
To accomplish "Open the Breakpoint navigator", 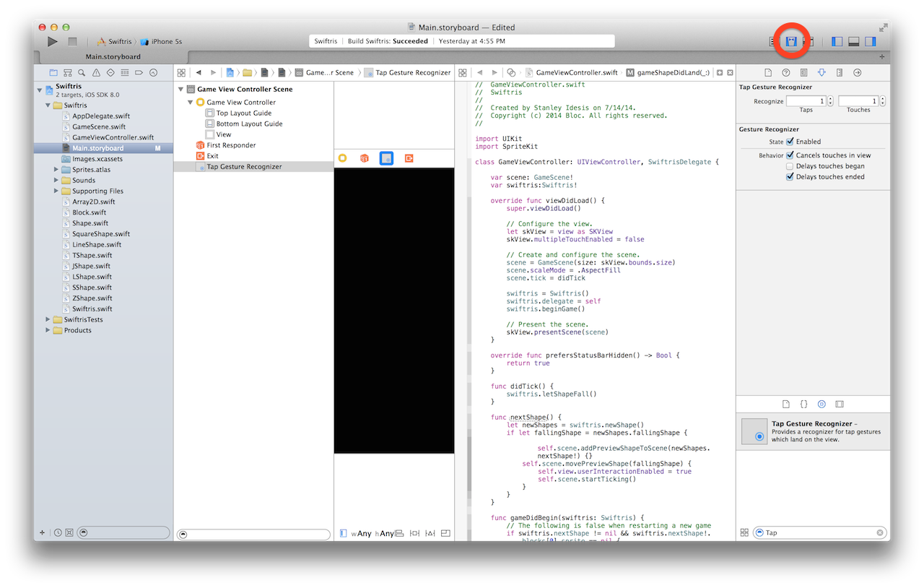I will pyautogui.click(x=139, y=73).
